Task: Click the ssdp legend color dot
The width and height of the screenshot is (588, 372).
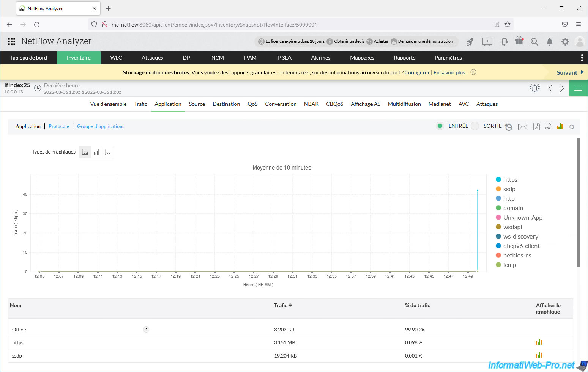Action: [x=498, y=189]
